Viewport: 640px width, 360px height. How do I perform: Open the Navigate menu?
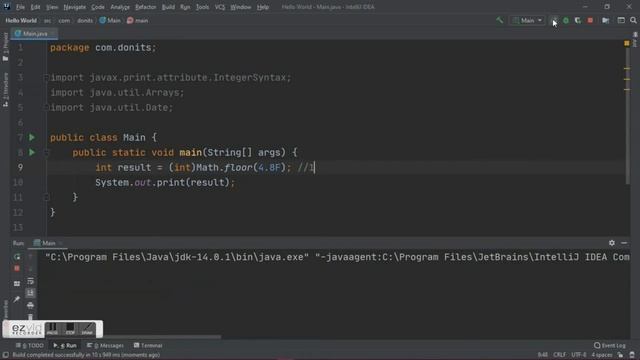click(x=75, y=7)
